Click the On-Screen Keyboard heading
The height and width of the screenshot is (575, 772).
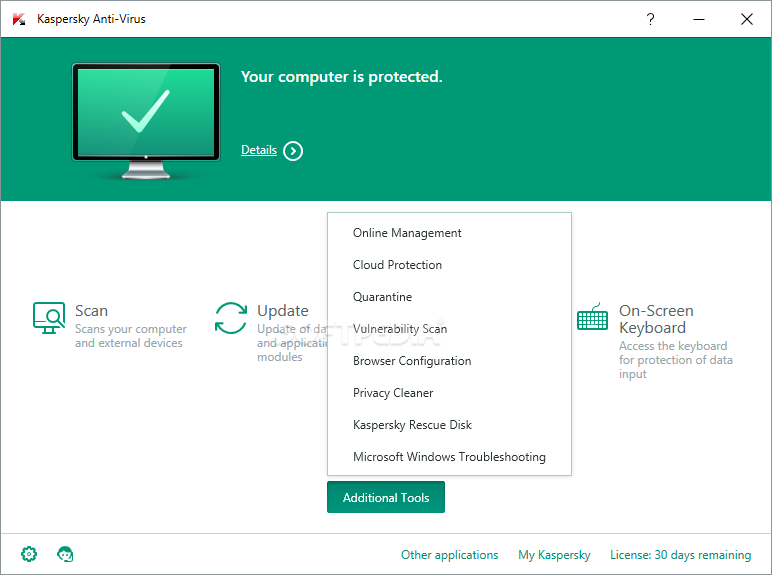[656, 319]
